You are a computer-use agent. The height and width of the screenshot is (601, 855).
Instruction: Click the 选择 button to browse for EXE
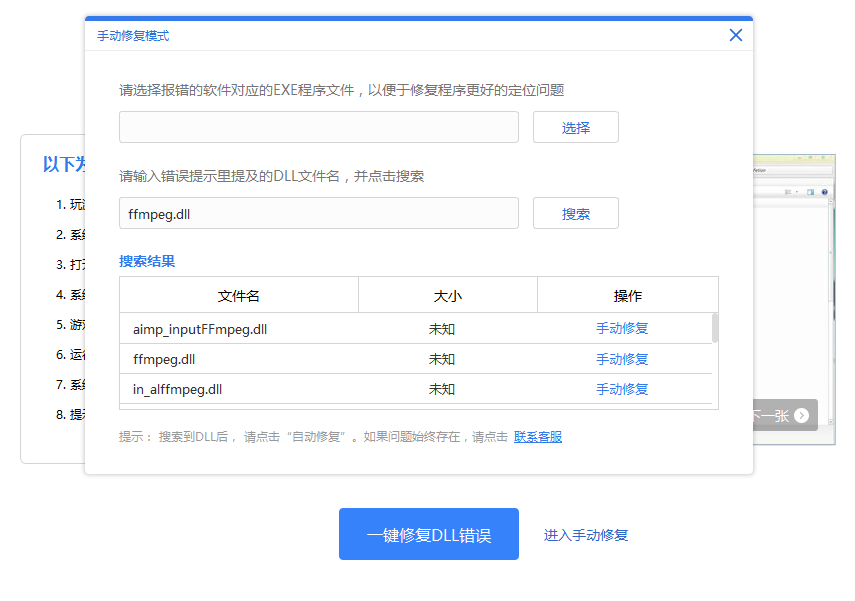click(575, 127)
